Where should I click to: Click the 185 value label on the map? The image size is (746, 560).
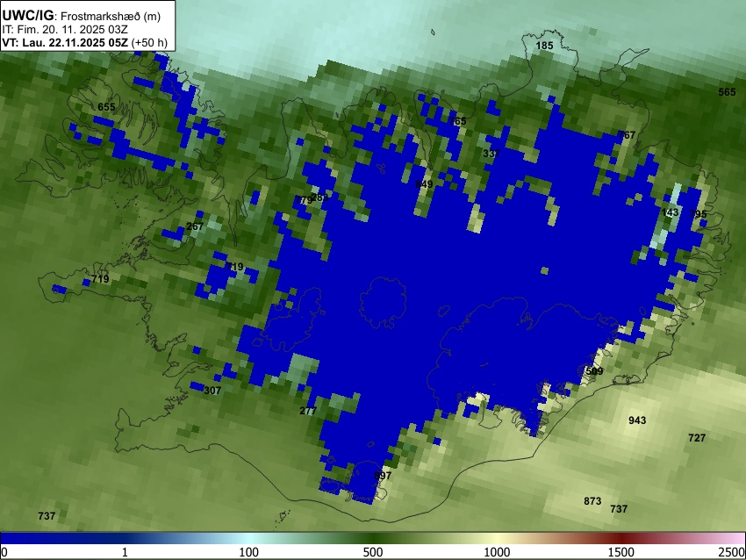[544, 46]
